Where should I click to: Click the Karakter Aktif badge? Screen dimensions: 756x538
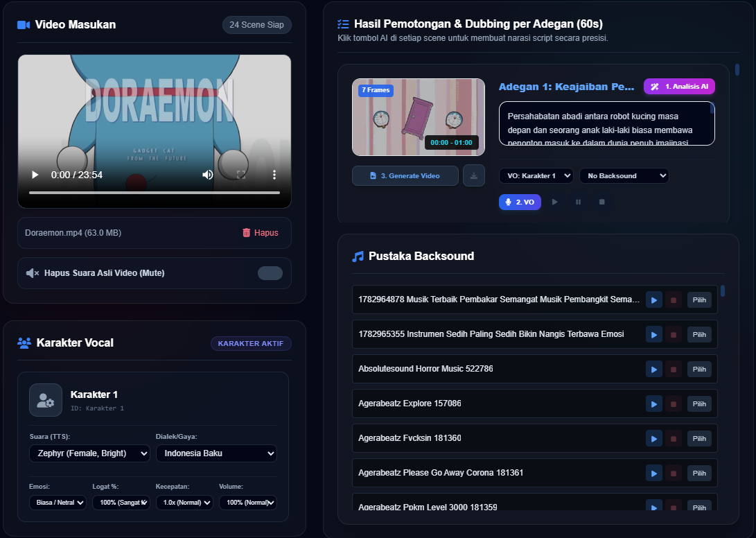click(251, 344)
